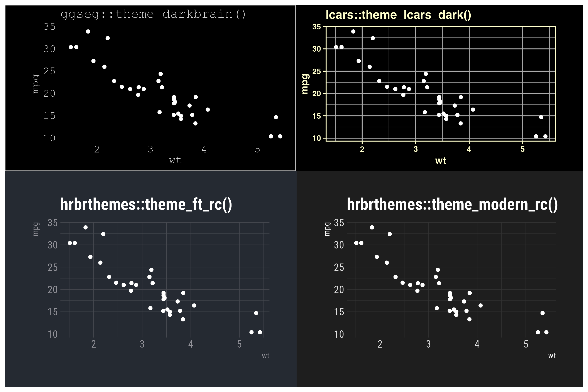588x392 pixels.
Task: Click the wt axis label in lcars plot
Action: pyautogui.click(x=441, y=161)
